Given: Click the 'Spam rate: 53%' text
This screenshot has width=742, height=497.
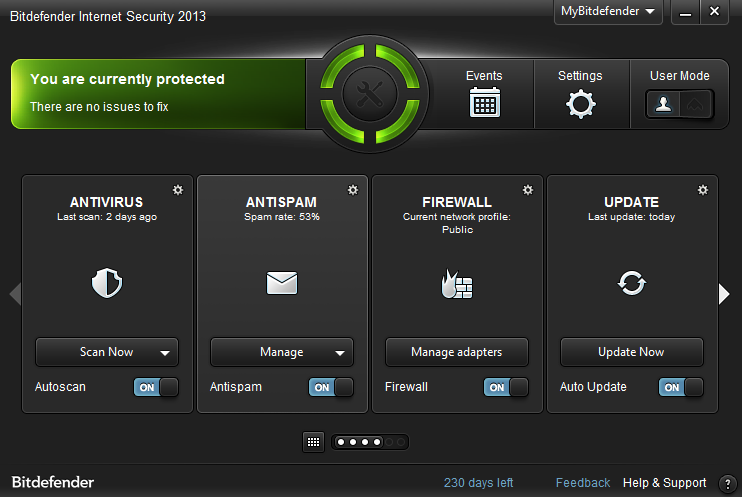Looking at the screenshot, I should pyautogui.click(x=282, y=217).
